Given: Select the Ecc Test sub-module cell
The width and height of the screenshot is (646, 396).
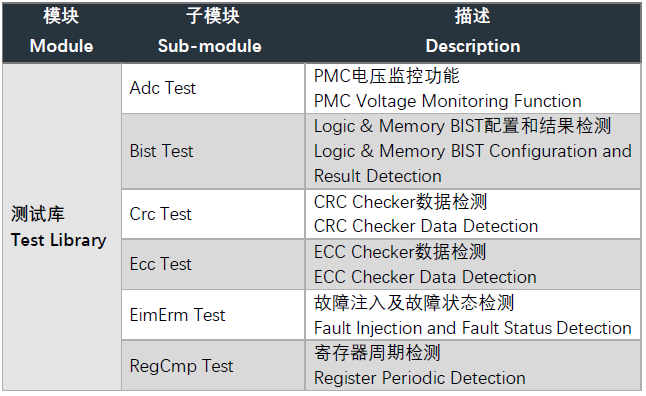Looking at the screenshot, I should 213,264.
